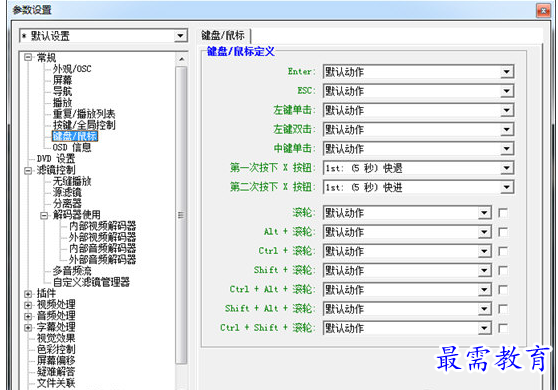This screenshot has height=390, width=558.
Task: Select 视觉效果 tree item
Action: tap(56, 338)
